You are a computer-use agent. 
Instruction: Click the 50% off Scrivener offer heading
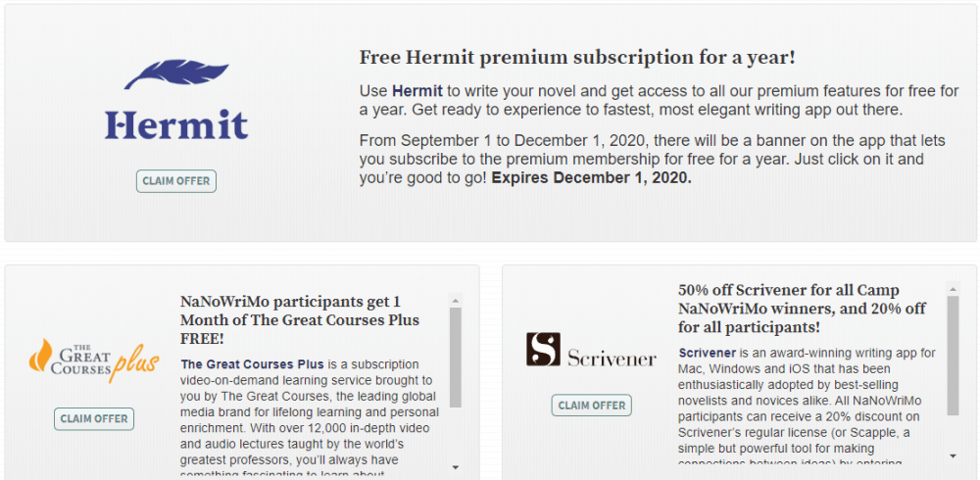pos(802,309)
